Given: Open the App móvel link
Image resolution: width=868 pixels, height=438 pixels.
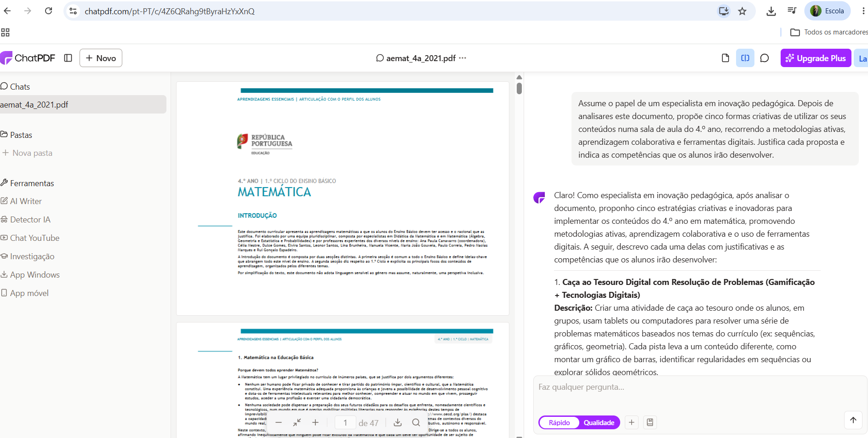Looking at the screenshot, I should [25, 293].
